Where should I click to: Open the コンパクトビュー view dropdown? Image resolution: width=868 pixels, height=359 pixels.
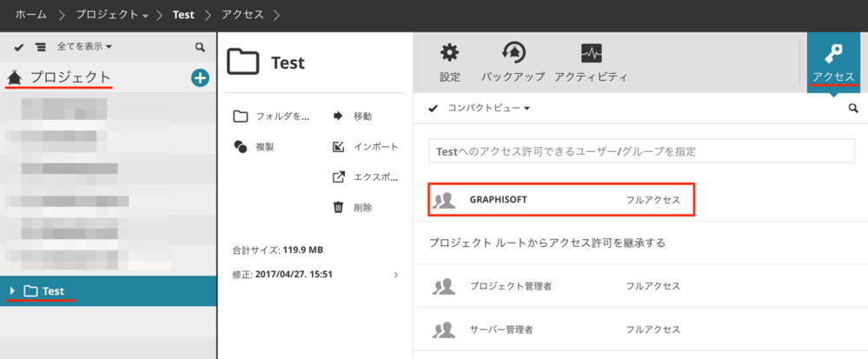pos(489,108)
